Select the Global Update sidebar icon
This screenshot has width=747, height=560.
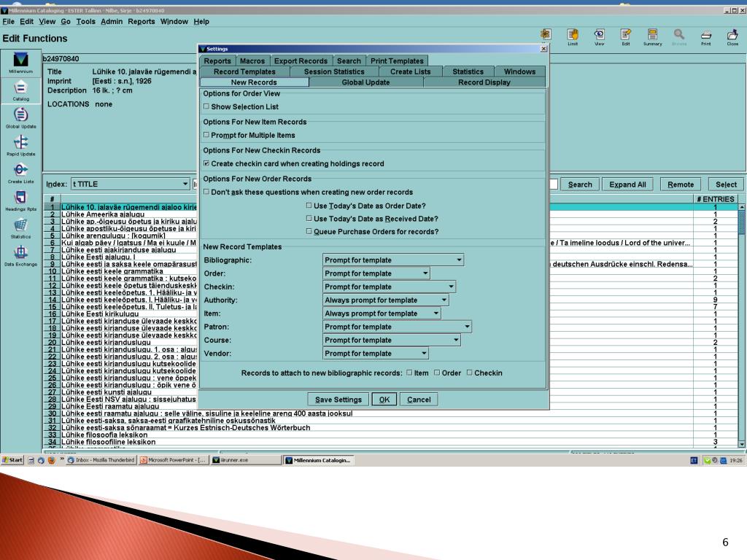click(x=20, y=117)
